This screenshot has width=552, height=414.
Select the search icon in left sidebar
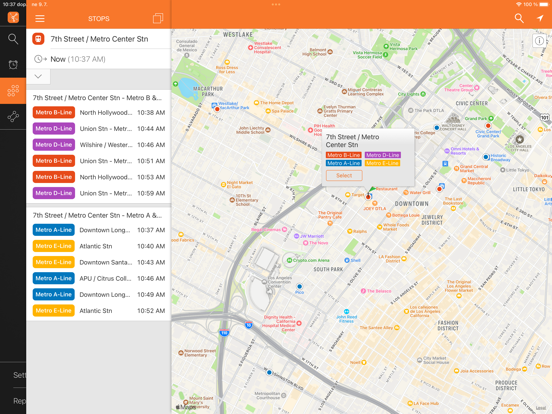tap(13, 39)
